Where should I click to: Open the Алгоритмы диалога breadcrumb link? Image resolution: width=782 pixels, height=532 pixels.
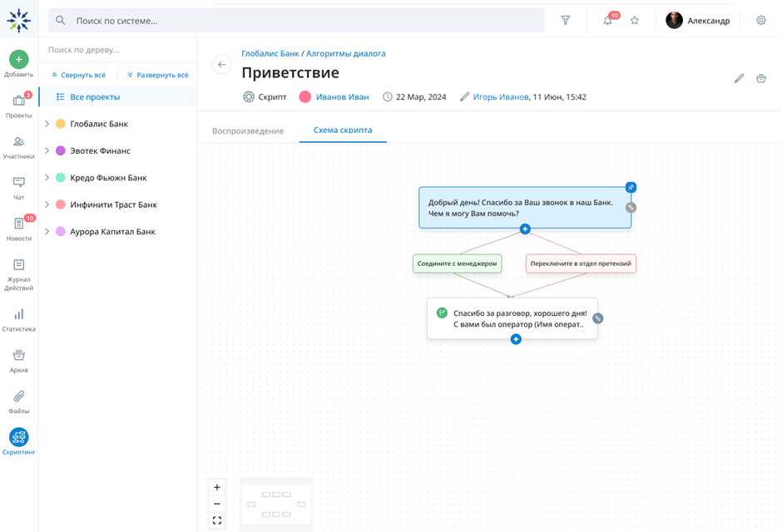tap(345, 53)
